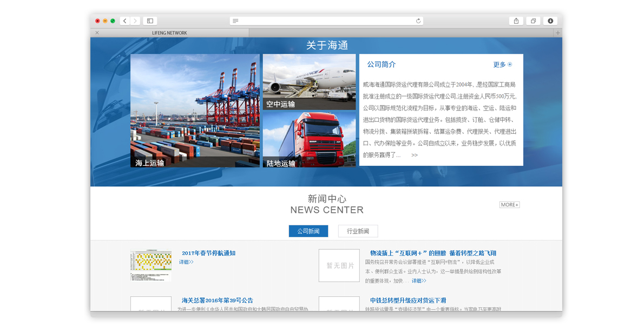Toggle the browser sidebar icon
The image size is (644, 332).
(x=150, y=21)
